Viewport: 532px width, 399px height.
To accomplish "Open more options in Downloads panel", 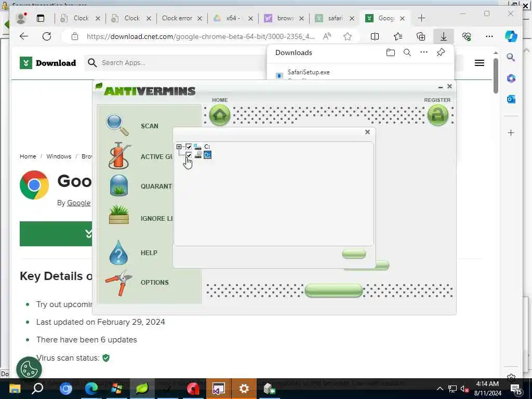I will (x=424, y=52).
